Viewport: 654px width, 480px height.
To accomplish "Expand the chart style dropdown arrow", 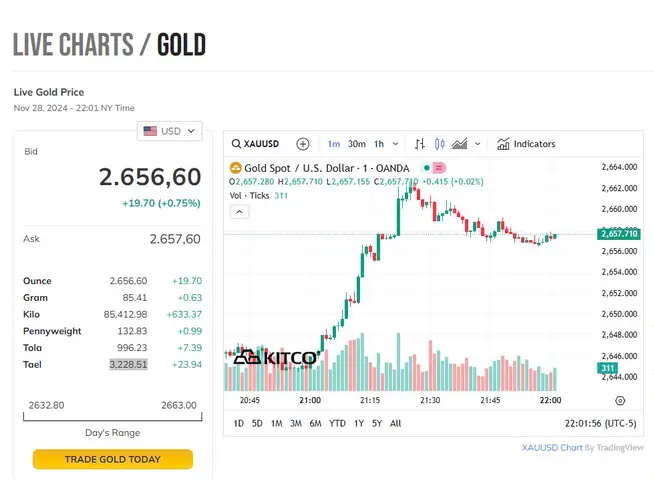I will tap(478, 144).
